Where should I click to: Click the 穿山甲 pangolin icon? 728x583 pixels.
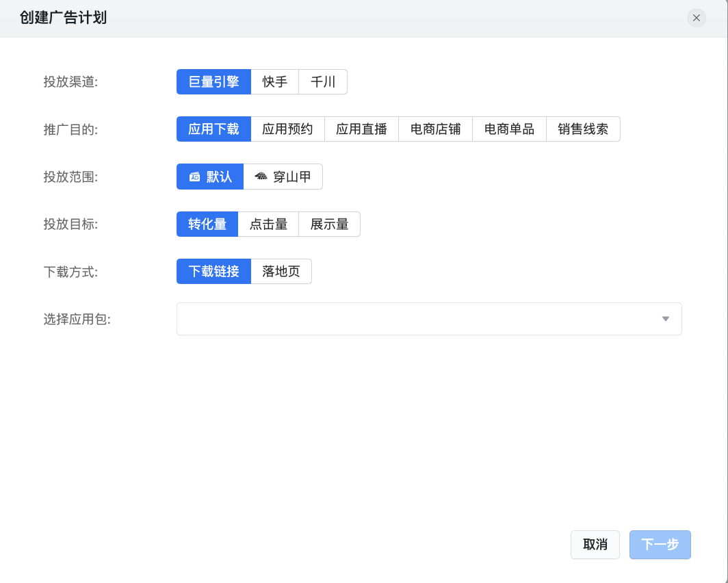coord(261,177)
